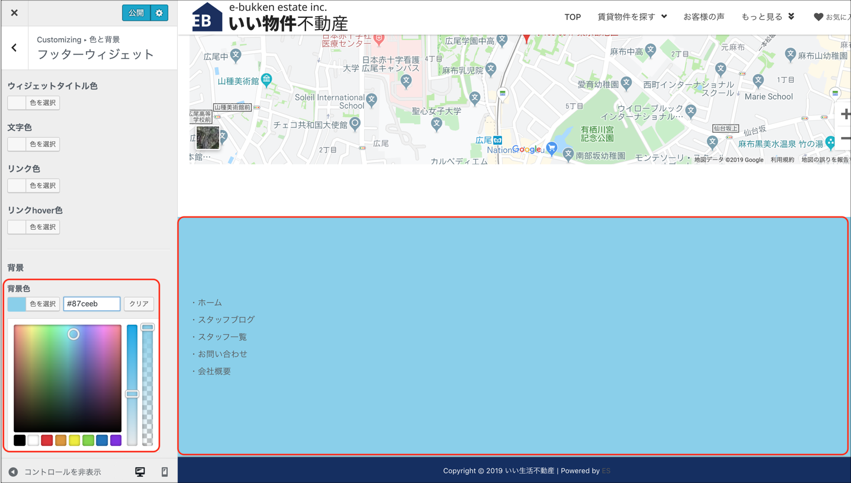Screen dimensions: 851x483
Task: Open the ウィジェットタイトル色 color selector
Action: point(33,103)
